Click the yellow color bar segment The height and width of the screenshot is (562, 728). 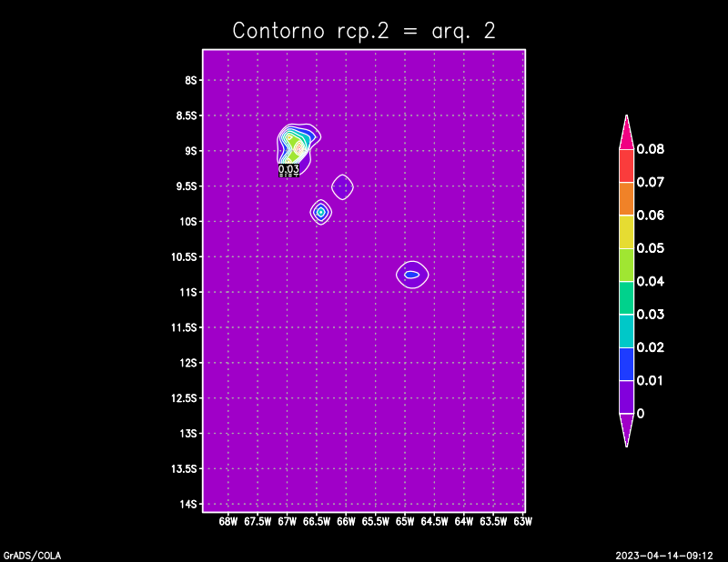[x=626, y=231]
